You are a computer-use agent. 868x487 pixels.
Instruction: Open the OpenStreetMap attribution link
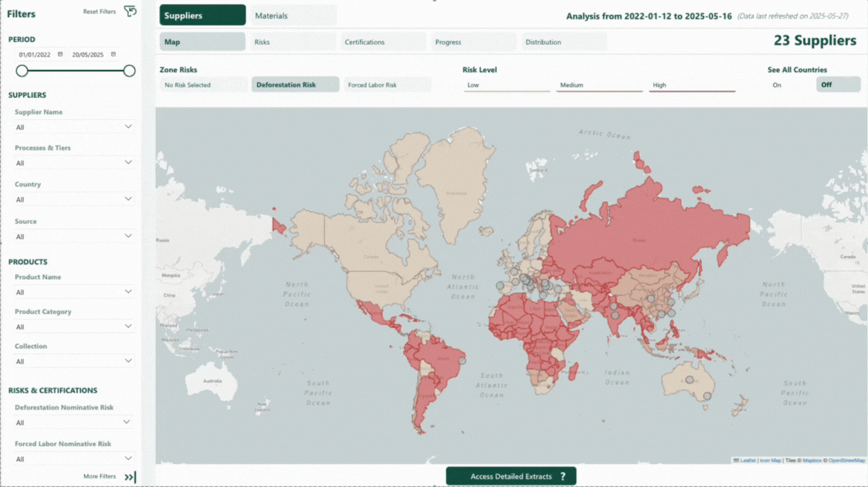pyautogui.click(x=846, y=461)
